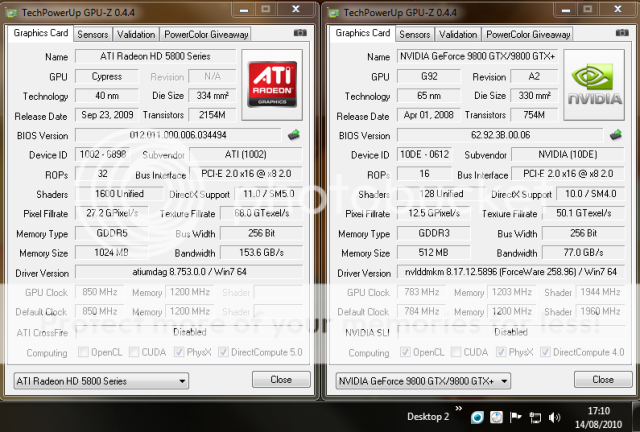This screenshot has height=432, width=640.
Task: Switch to Sensors tab in ATI window
Action: pyautogui.click(x=93, y=35)
